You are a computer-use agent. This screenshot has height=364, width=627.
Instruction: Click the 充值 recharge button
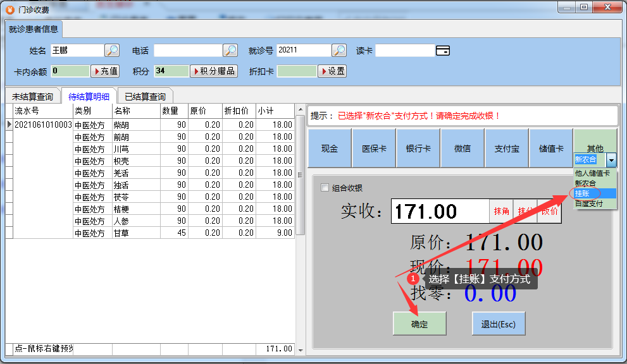[105, 71]
